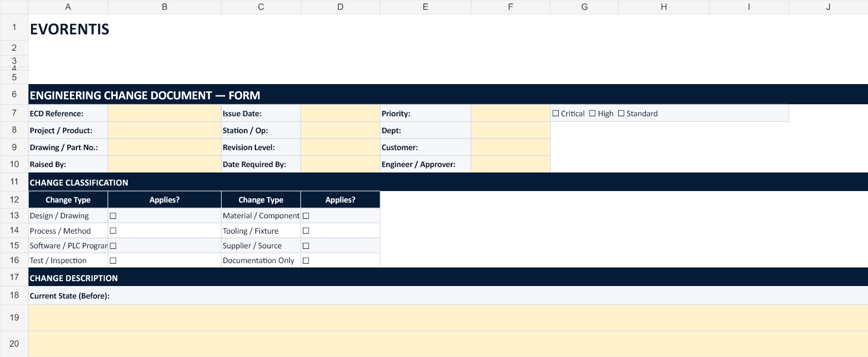Select column A header
The height and width of the screenshot is (357, 868).
tap(68, 7)
